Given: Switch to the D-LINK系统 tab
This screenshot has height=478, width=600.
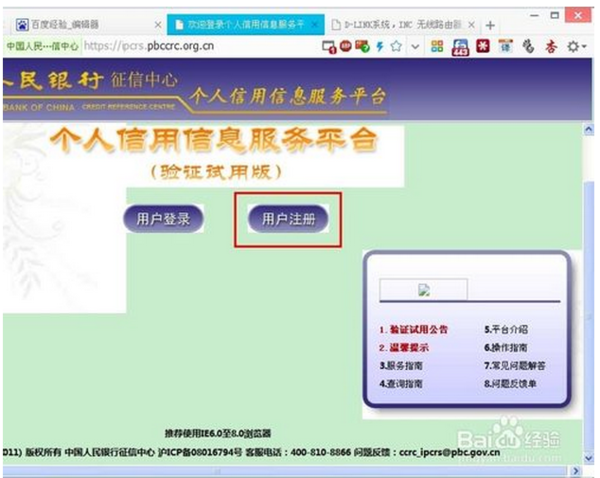Looking at the screenshot, I should point(403,25).
